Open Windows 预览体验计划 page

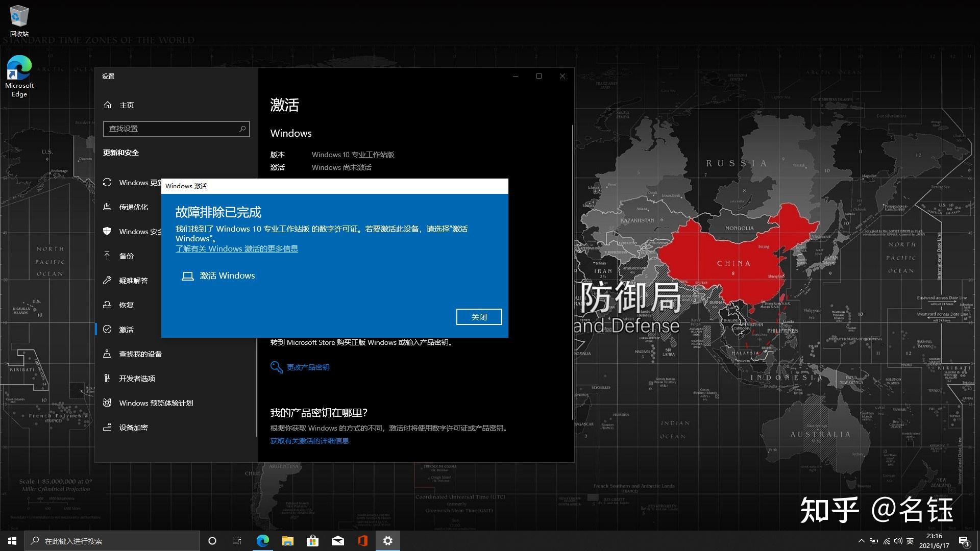pyautogui.click(x=156, y=403)
